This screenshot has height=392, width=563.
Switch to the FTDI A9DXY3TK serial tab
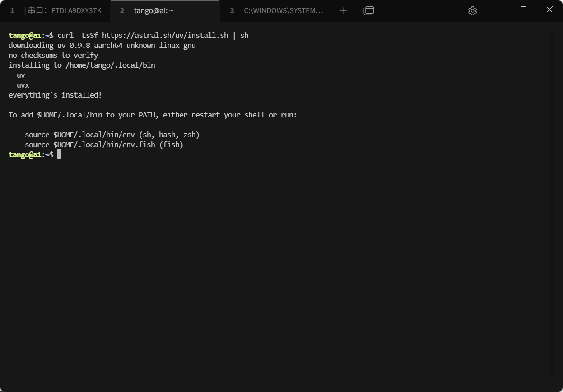coord(56,11)
